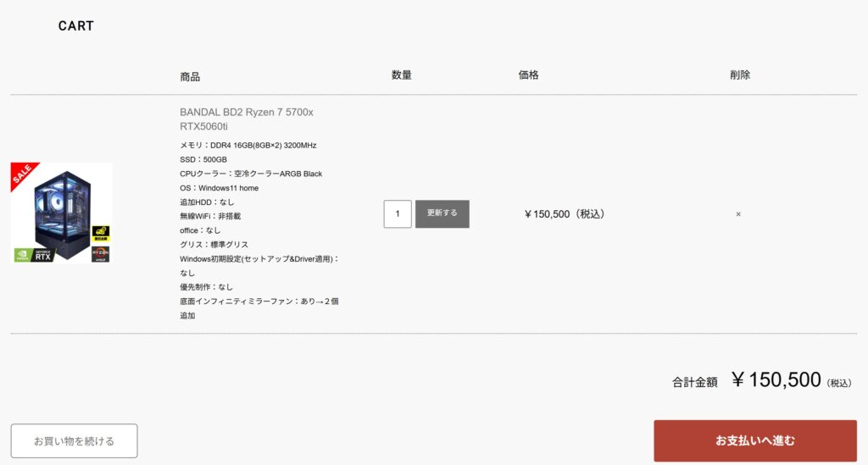This screenshot has height=465, width=868.
Task: Click the グリス：標準グリス line
Action: click(214, 245)
